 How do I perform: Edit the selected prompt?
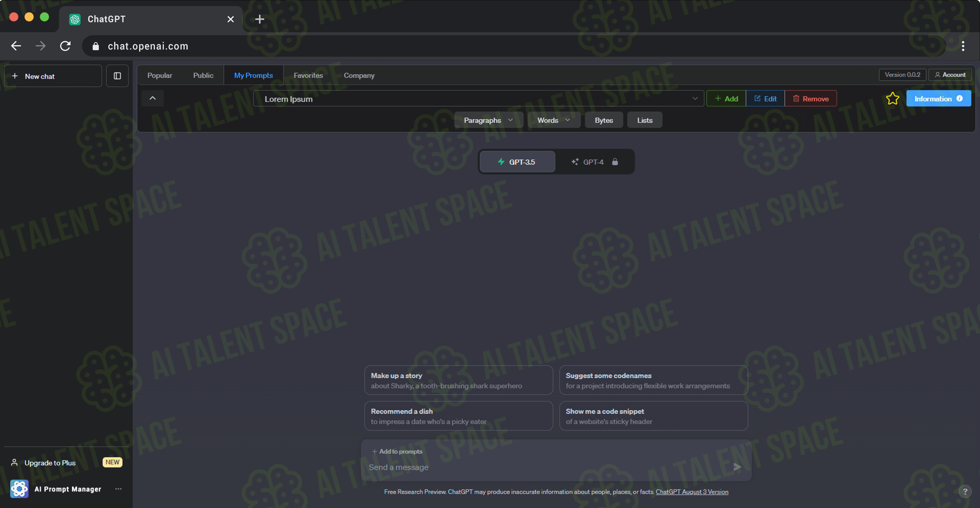tap(765, 99)
